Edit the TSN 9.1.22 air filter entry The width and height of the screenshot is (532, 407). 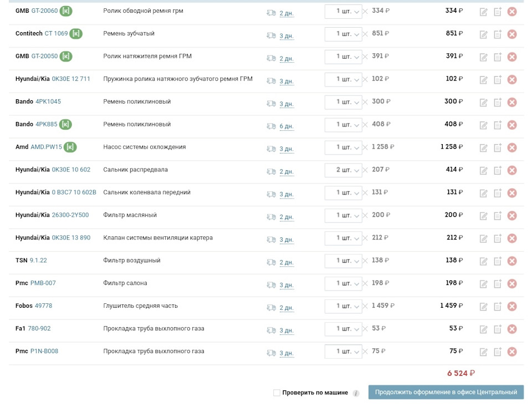(x=483, y=261)
